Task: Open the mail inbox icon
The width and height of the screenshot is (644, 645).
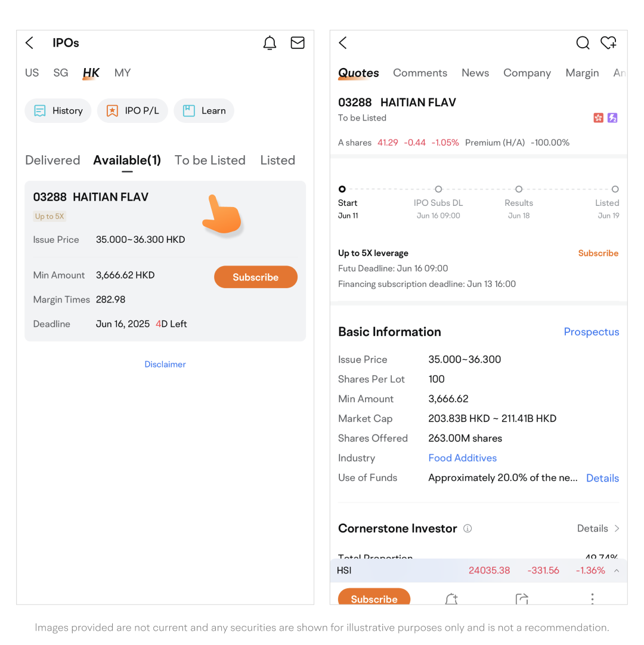Action: coord(298,43)
